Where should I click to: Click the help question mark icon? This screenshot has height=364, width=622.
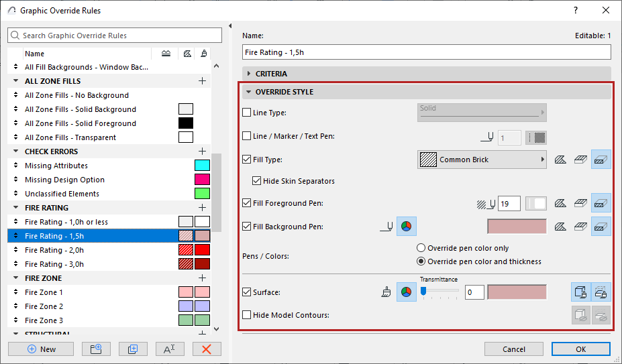point(576,10)
